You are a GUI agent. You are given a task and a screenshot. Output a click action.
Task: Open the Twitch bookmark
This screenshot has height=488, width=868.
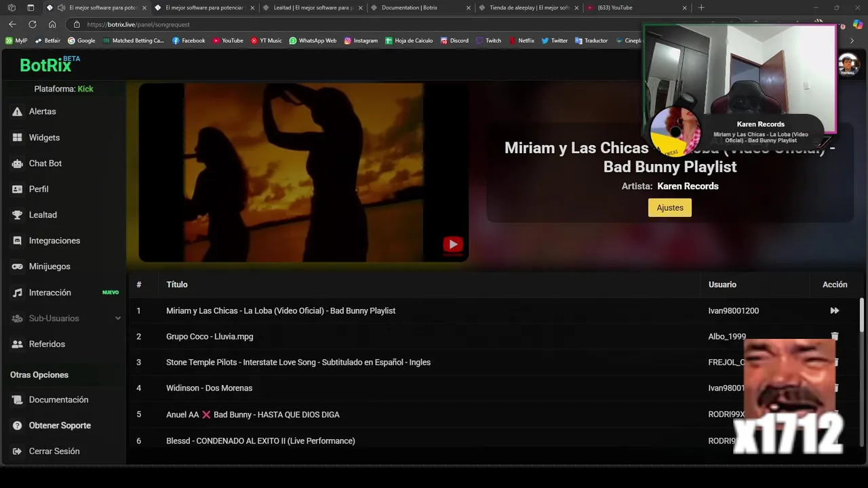[488, 41]
